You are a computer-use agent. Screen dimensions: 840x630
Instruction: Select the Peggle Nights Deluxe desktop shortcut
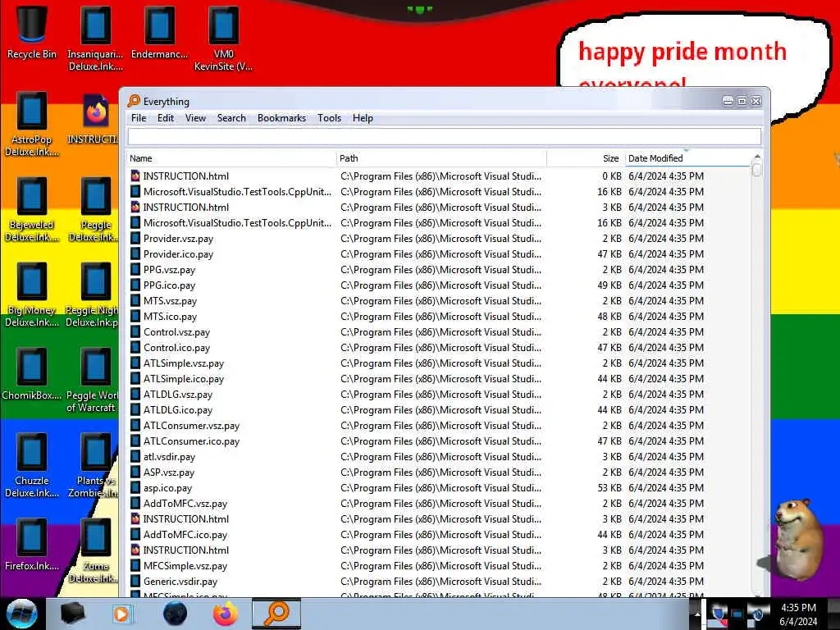point(92,294)
